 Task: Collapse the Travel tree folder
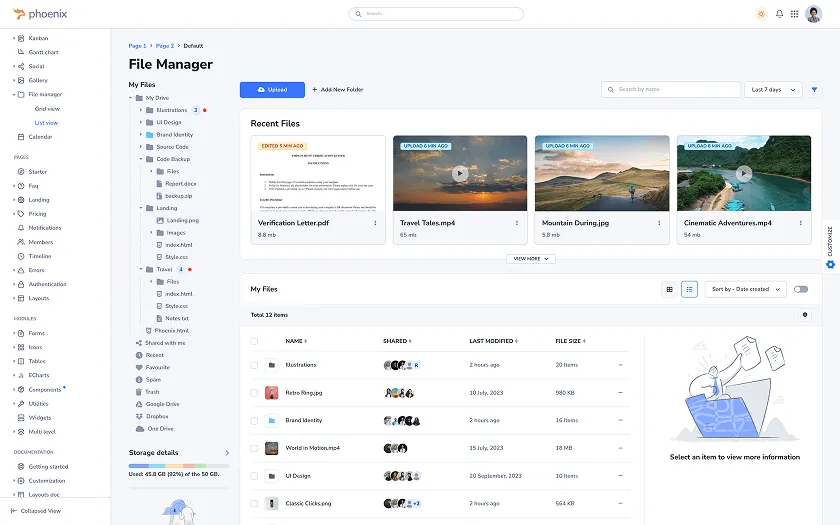141,269
